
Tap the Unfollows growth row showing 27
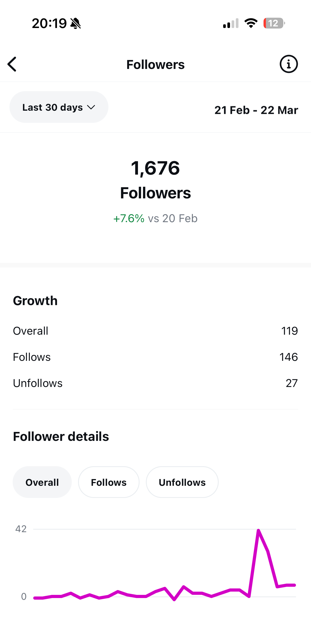click(x=155, y=383)
